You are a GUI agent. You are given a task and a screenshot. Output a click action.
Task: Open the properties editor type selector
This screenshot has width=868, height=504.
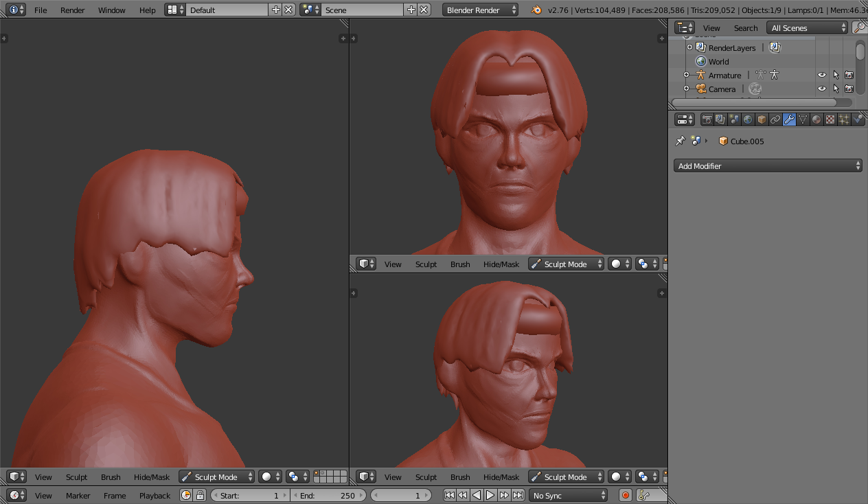coord(684,119)
